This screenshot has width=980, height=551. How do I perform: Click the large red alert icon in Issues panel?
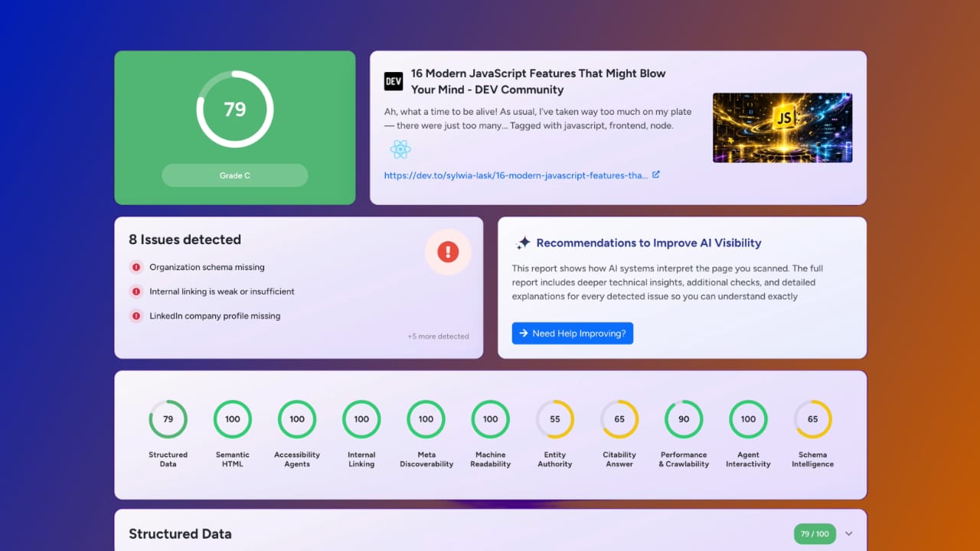tap(448, 252)
